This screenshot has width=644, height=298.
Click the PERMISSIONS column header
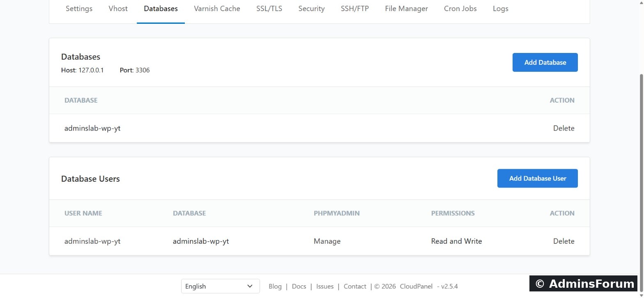(x=453, y=213)
